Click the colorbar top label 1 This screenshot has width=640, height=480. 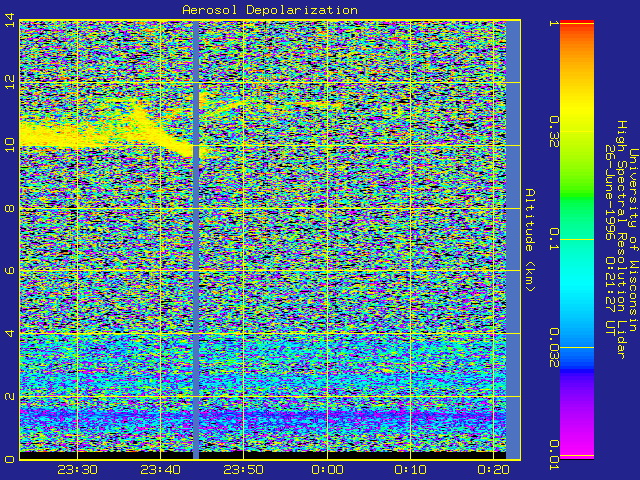tap(554, 23)
